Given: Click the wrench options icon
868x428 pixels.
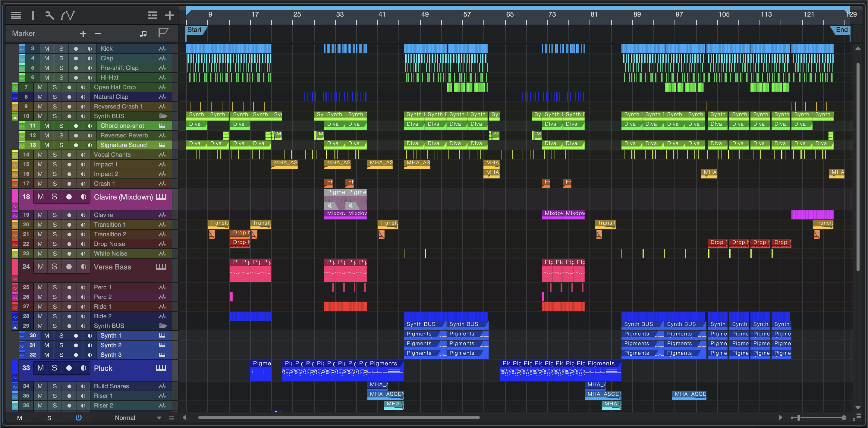Looking at the screenshot, I should [x=49, y=15].
